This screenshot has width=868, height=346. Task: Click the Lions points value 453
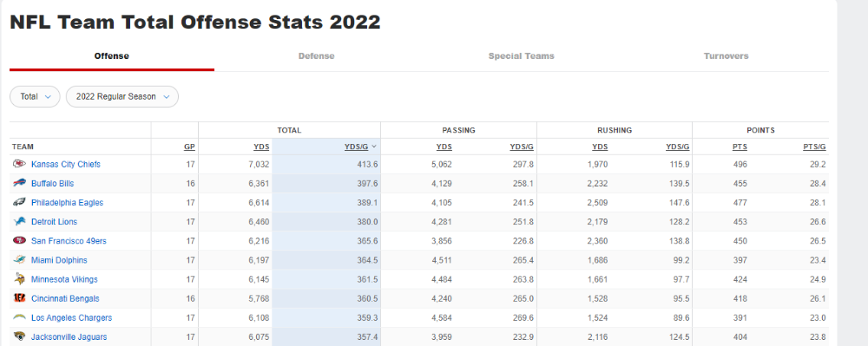tap(740, 222)
